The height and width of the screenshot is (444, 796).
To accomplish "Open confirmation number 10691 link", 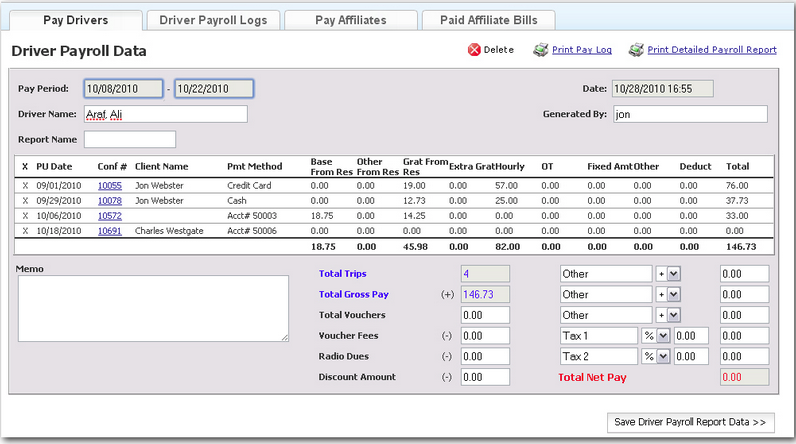I will tap(109, 230).
